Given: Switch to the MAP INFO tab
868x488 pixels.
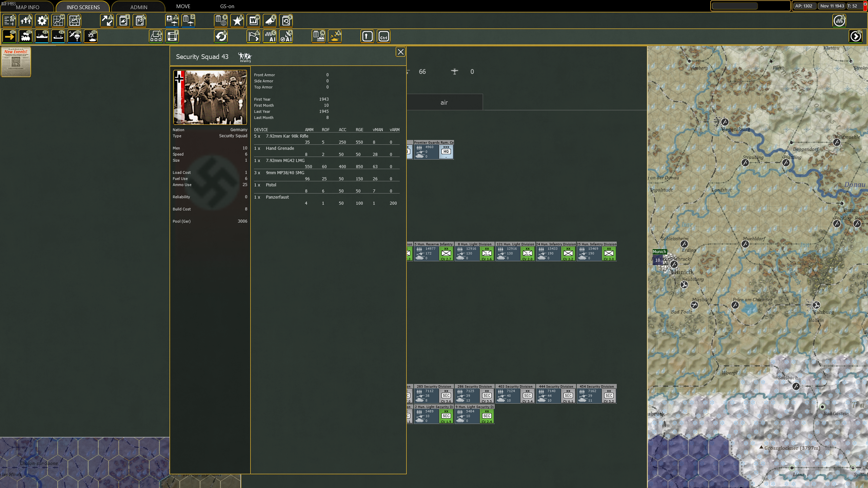Looking at the screenshot, I should coord(27,7).
